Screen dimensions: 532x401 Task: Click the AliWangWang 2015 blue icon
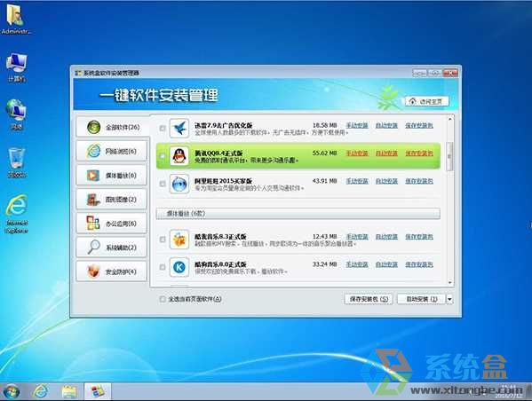pyautogui.click(x=179, y=184)
